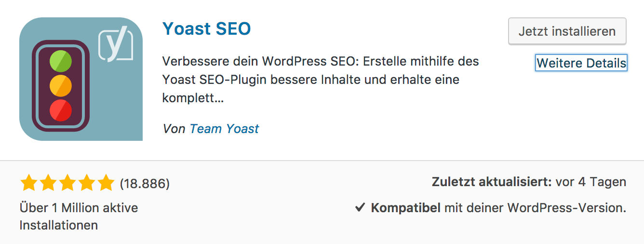Click the word 'Von' before the author name
This screenshot has width=644, height=244.
(174, 129)
